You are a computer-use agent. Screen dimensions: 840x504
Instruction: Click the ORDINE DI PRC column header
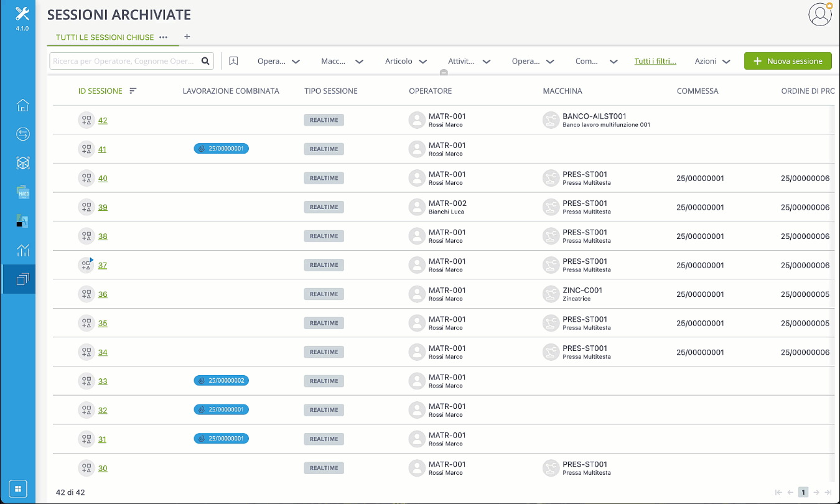point(808,91)
